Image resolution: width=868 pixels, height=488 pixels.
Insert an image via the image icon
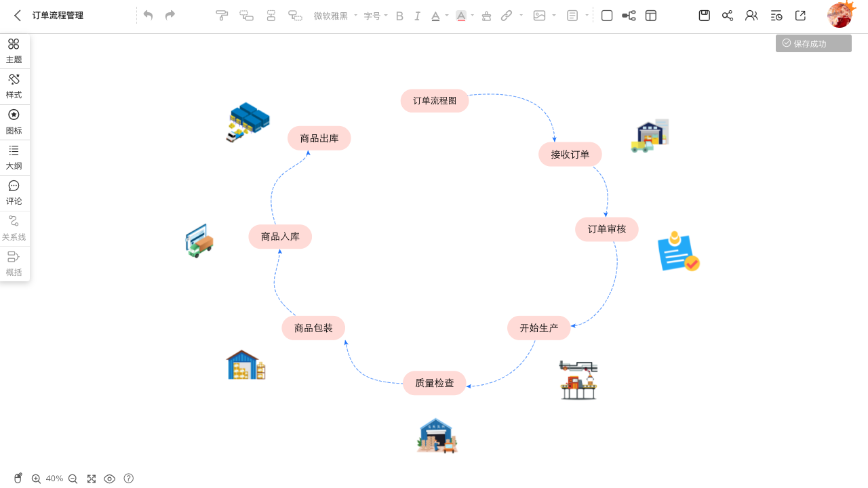coord(538,15)
